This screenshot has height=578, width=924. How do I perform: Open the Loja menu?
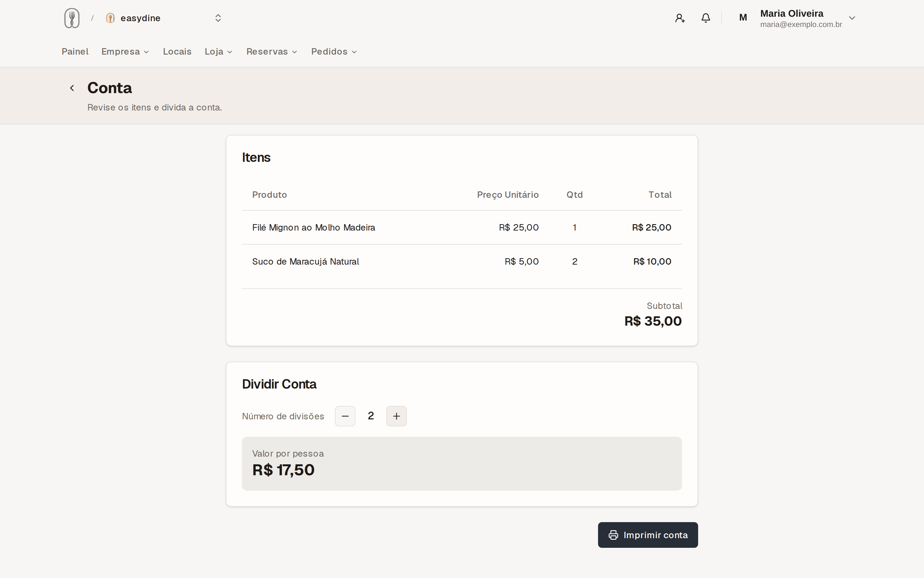[x=218, y=52]
